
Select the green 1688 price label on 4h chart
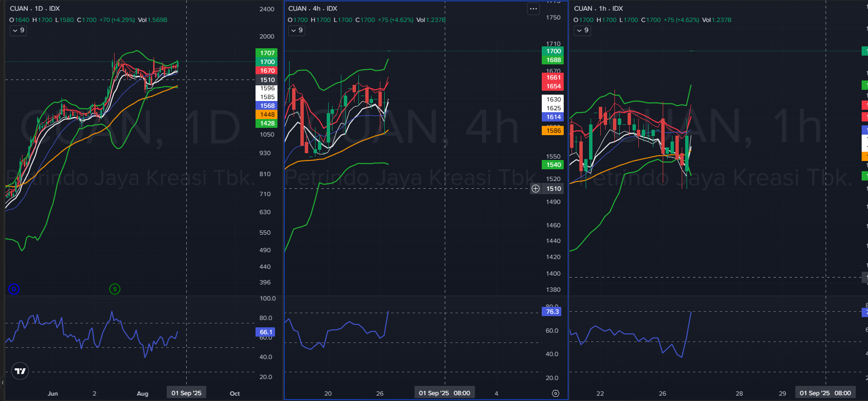[x=553, y=60]
